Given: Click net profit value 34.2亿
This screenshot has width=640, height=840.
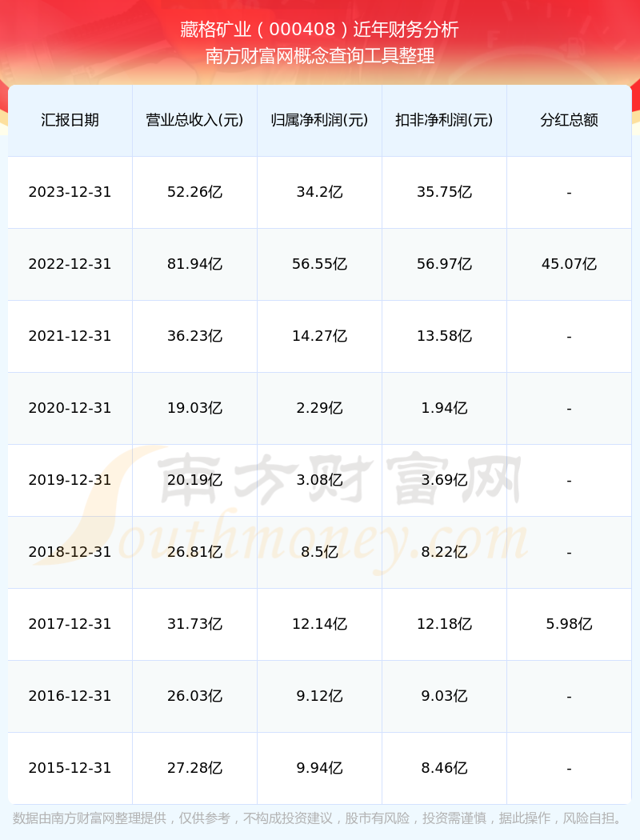Looking at the screenshot, I should click(320, 192).
